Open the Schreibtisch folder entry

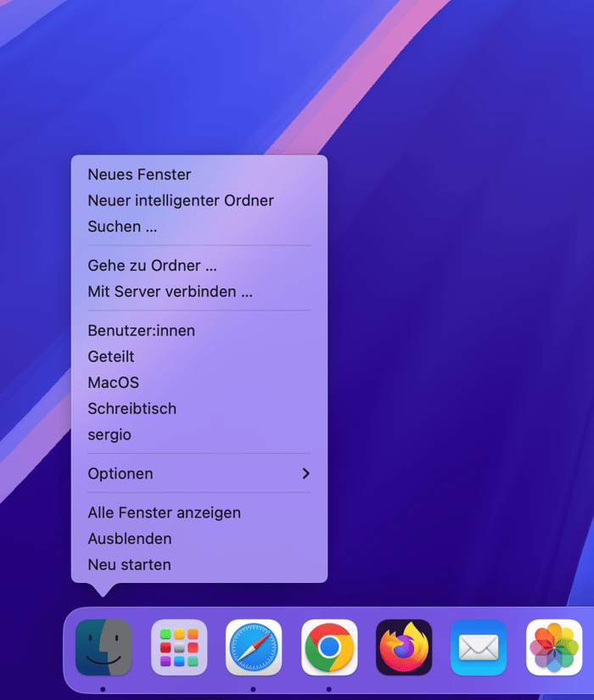(x=132, y=408)
